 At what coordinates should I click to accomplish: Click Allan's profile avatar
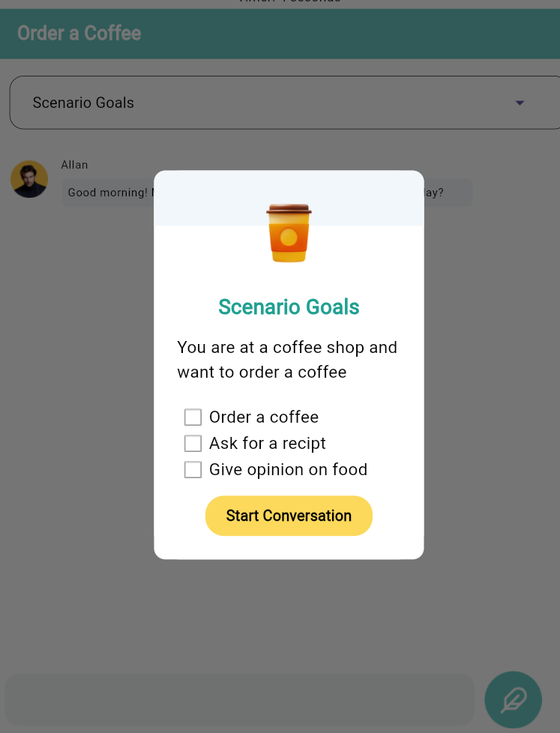pyautogui.click(x=29, y=179)
